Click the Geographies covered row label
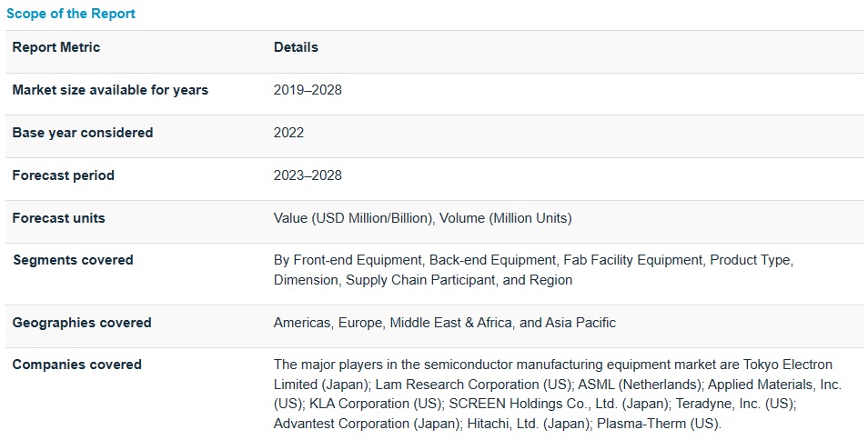This screenshot has width=868, height=440. (x=82, y=323)
